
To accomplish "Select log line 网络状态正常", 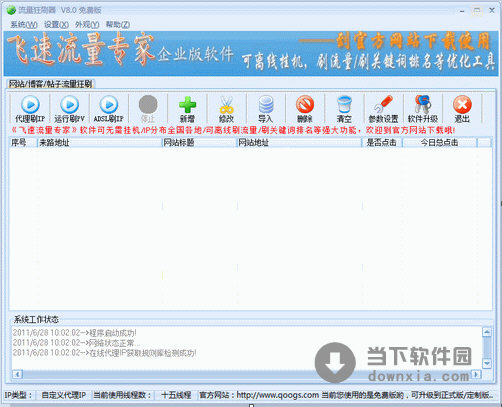I will click(76, 343).
